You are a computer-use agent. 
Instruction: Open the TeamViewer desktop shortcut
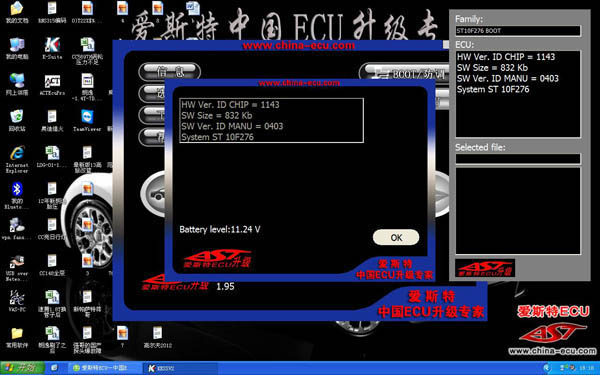pyautogui.click(x=87, y=121)
